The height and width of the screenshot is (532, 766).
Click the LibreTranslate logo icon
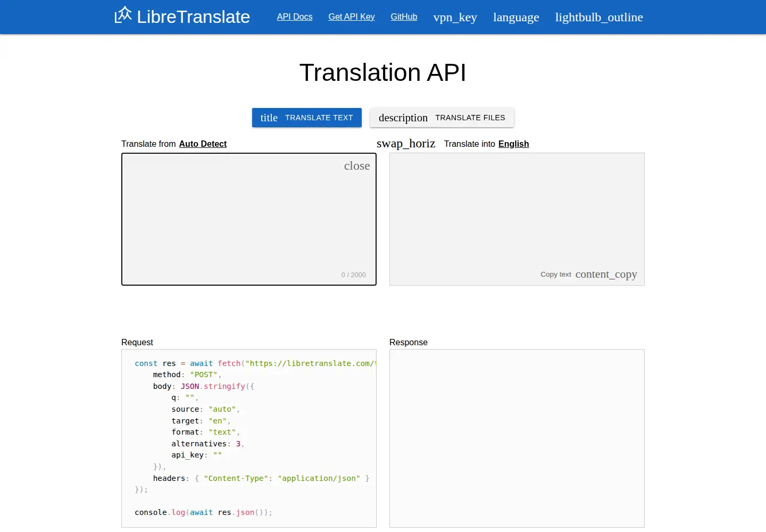pos(123,15)
